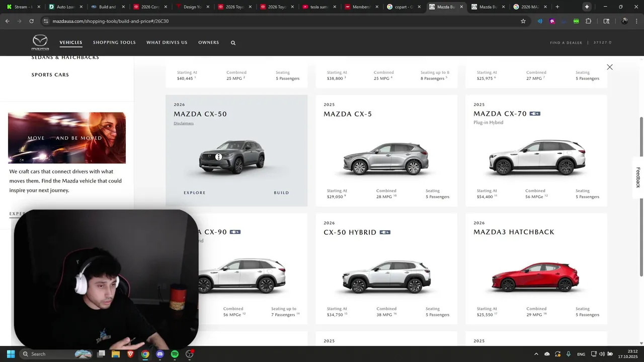Click the hybrid badge beside CX-50 Hybrid
The image size is (644, 362).
coord(385,232)
